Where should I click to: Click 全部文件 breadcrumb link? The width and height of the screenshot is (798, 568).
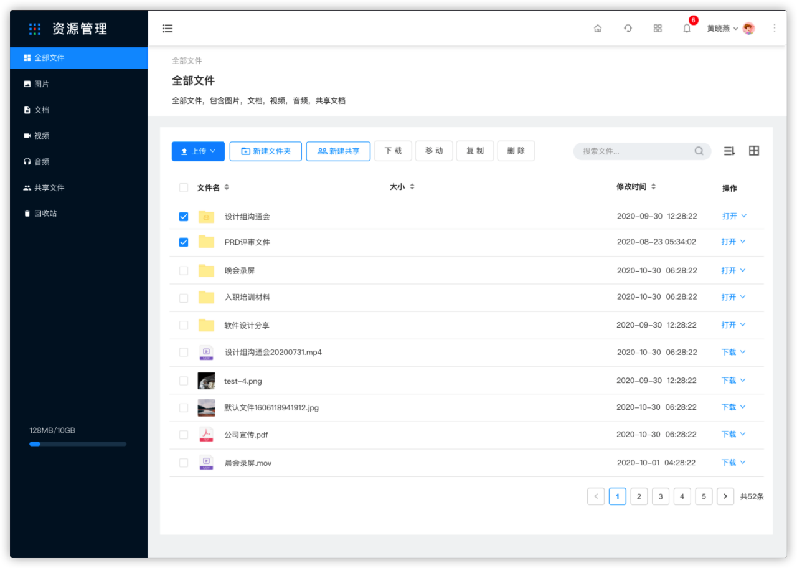pos(187,61)
